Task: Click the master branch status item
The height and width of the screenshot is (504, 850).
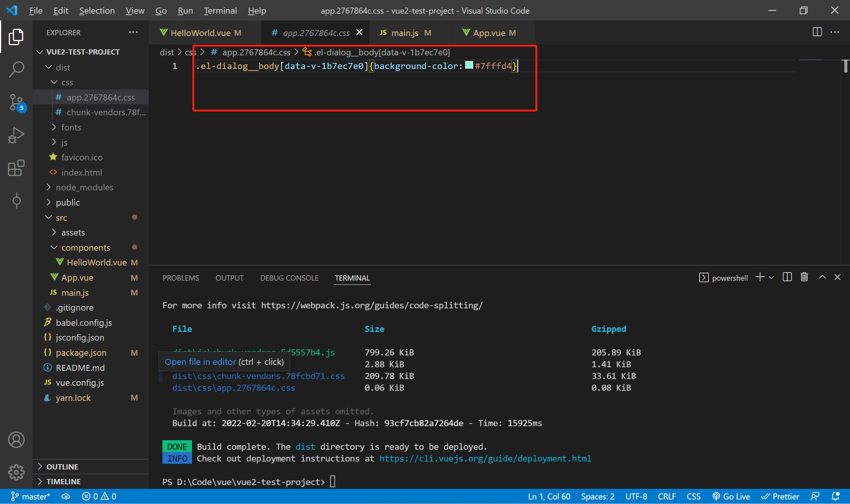Action: (30, 496)
